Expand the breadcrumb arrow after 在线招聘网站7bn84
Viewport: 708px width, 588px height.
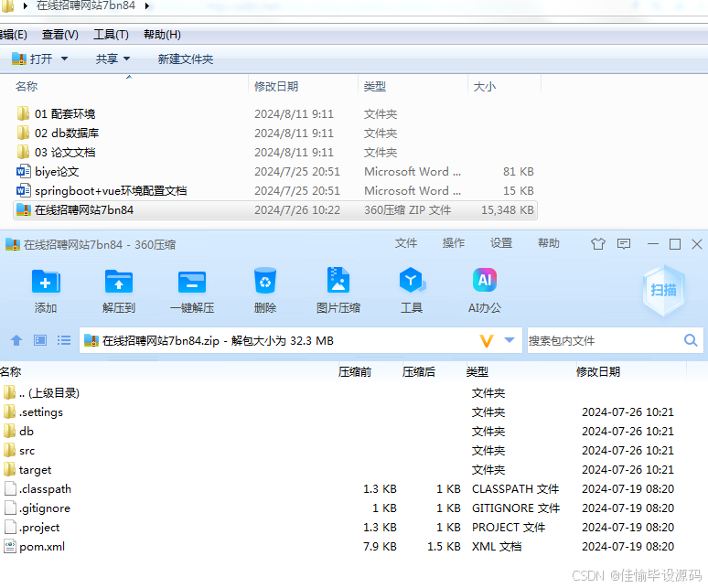coord(147,5)
